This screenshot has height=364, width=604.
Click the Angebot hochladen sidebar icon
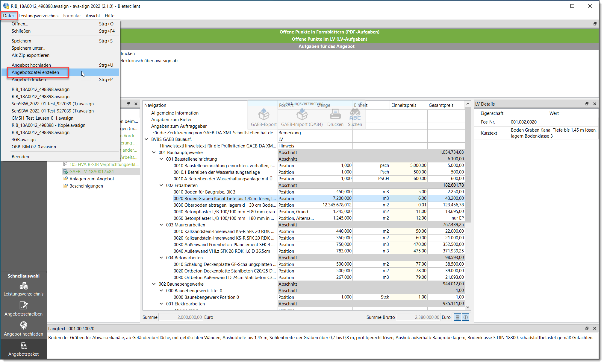coord(23,329)
